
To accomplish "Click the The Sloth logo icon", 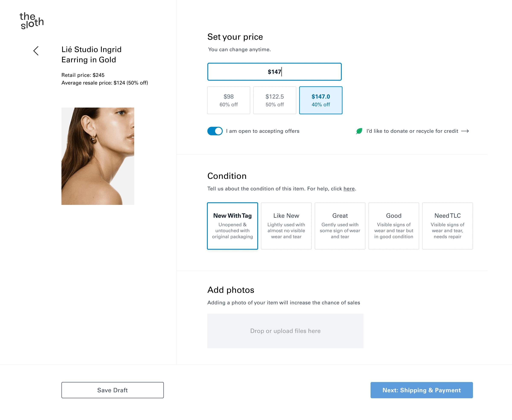I will [32, 20].
